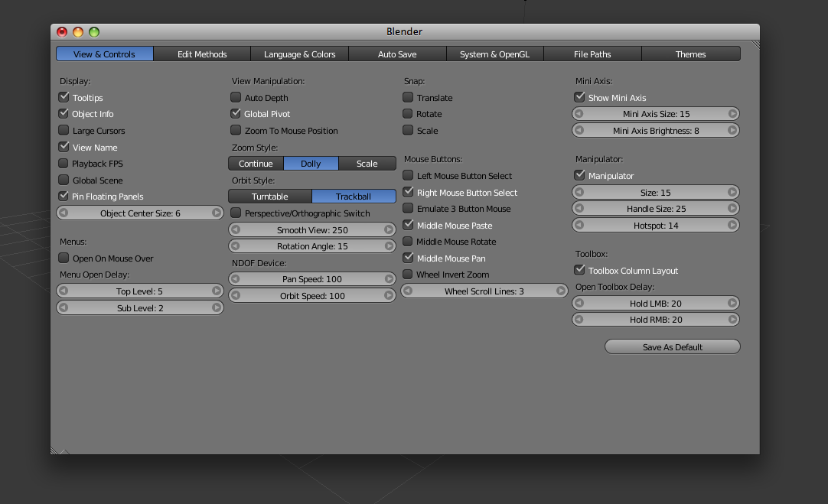Turn on Auto Depth option
Image resolution: width=828 pixels, height=504 pixels.
236,98
